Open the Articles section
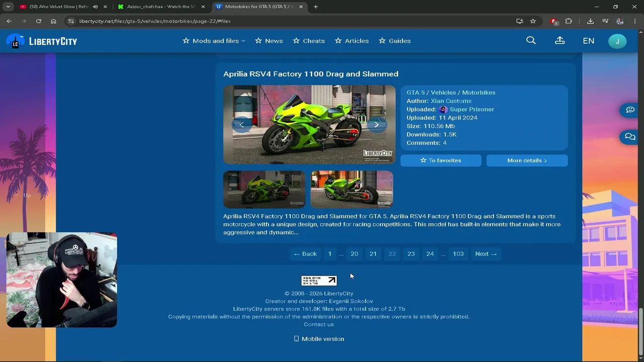Screen dimensions: 644x362 (352, 41)
